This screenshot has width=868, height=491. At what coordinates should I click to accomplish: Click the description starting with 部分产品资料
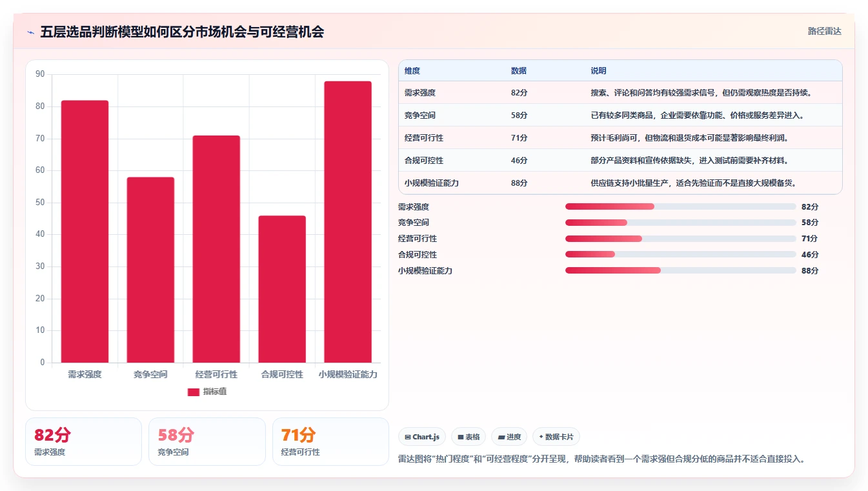pyautogui.click(x=690, y=161)
